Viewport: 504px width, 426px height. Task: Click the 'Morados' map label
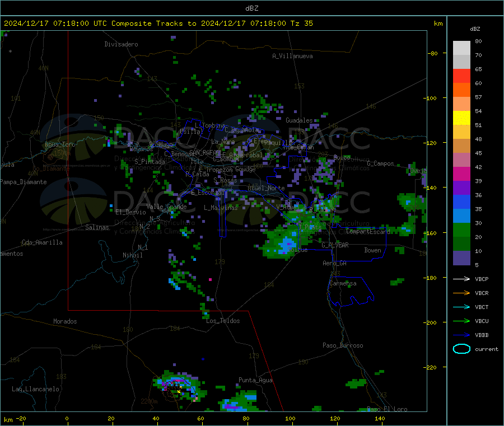tap(65, 321)
